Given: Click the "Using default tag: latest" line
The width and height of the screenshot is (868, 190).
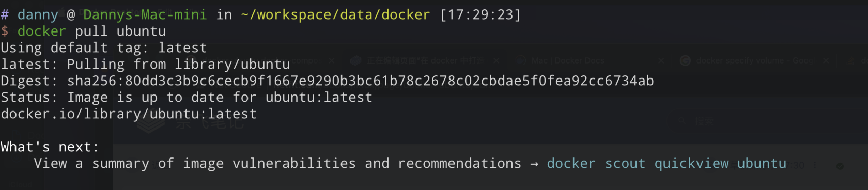Looking at the screenshot, I should [x=104, y=47].
